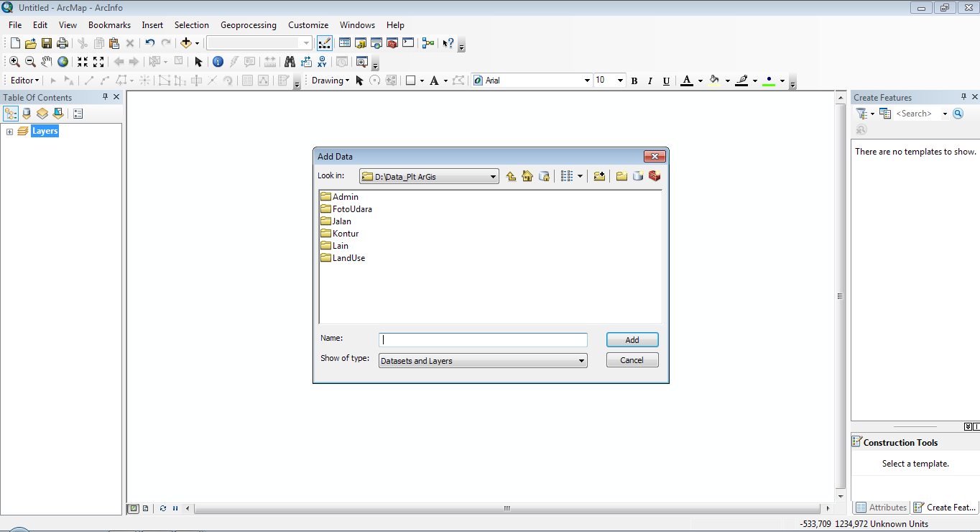
Task: Click the Go To Home Folder icon
Action: (x=527, y=176)
